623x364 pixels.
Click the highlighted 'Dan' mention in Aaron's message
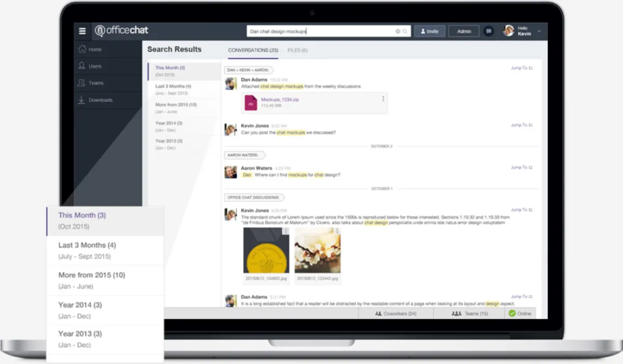tap(247, 175)
